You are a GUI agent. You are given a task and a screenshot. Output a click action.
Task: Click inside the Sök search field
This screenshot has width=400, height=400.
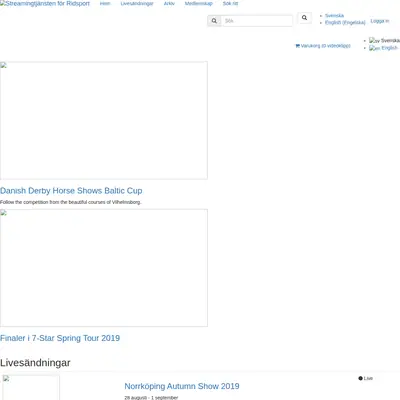pos(257,21)
